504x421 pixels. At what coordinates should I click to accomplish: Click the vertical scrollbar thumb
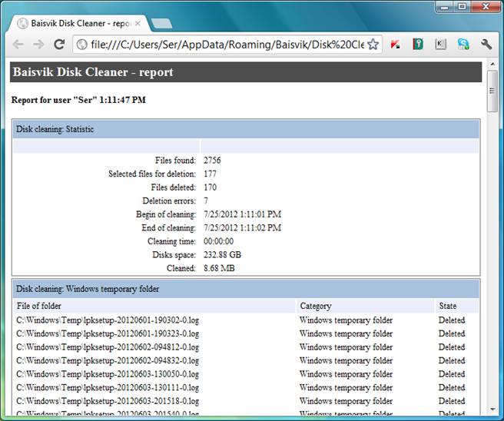click(492, 91)
